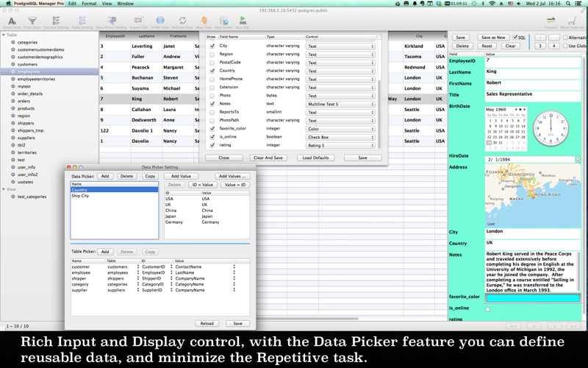588x368 pixels.
Task: Open Data Picker Setting toolbar icon
Action: click(x=112, y=21)
